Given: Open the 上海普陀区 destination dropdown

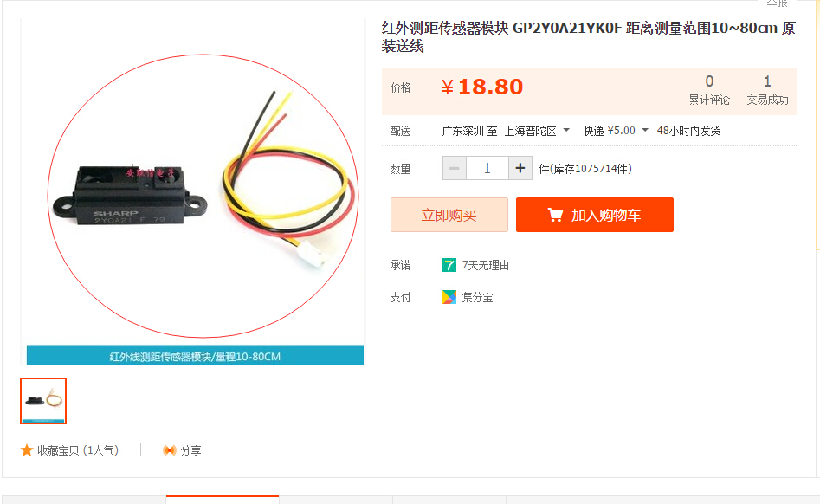Looking at the screenshot, I should click(x=537, y=131).
